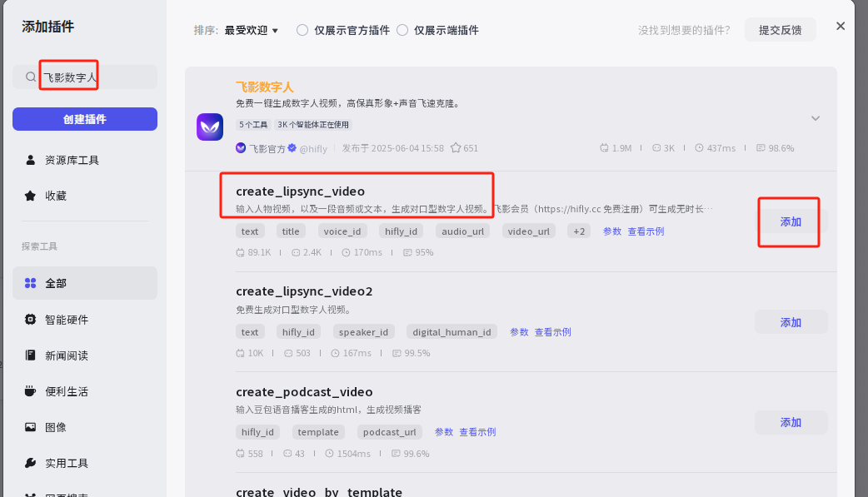Click the video_url parameter tag
Viewport: 868px width, 497px height.
[x=529, y=231]
